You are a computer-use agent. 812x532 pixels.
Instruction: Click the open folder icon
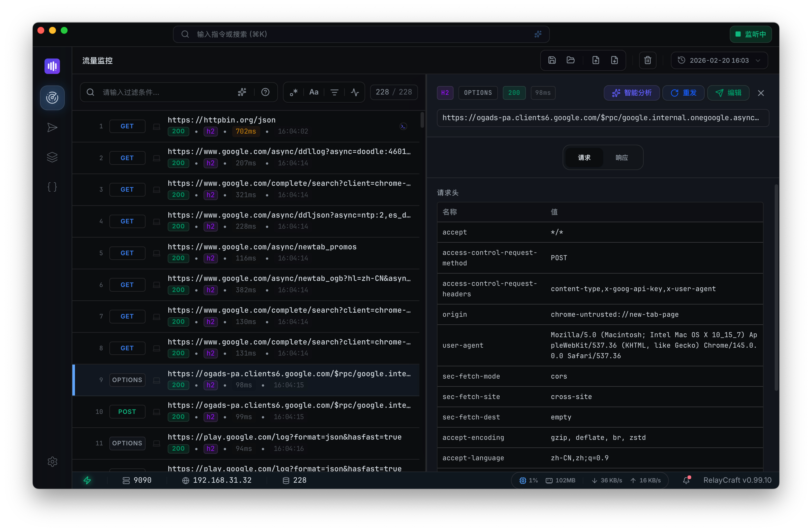pyautogui.click(x=570, y=60)
